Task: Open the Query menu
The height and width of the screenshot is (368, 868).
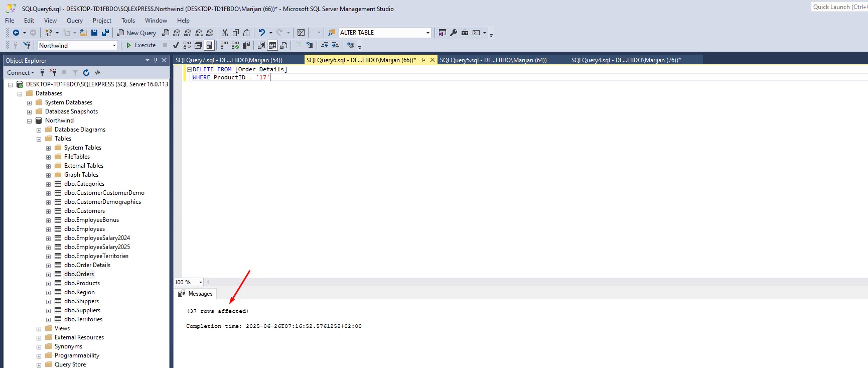Action: [x=74, y=21]
